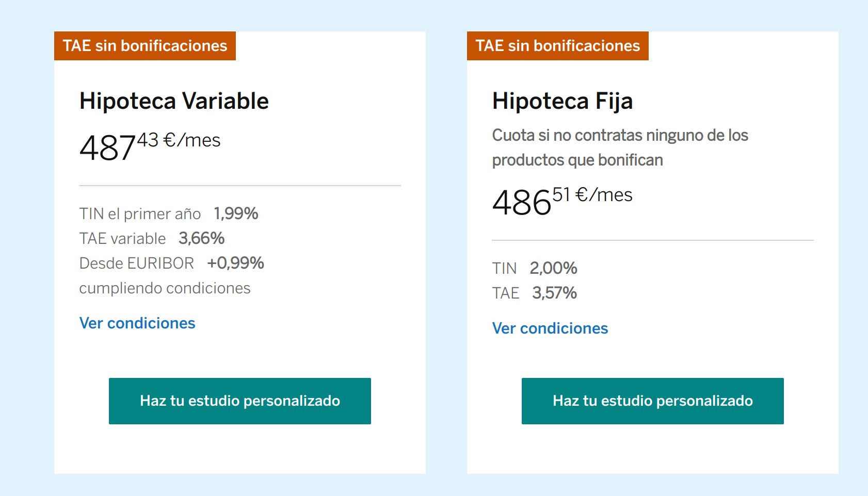Click the Hipoteca Variable heading

pyautogui.click(x=174, y=101)
